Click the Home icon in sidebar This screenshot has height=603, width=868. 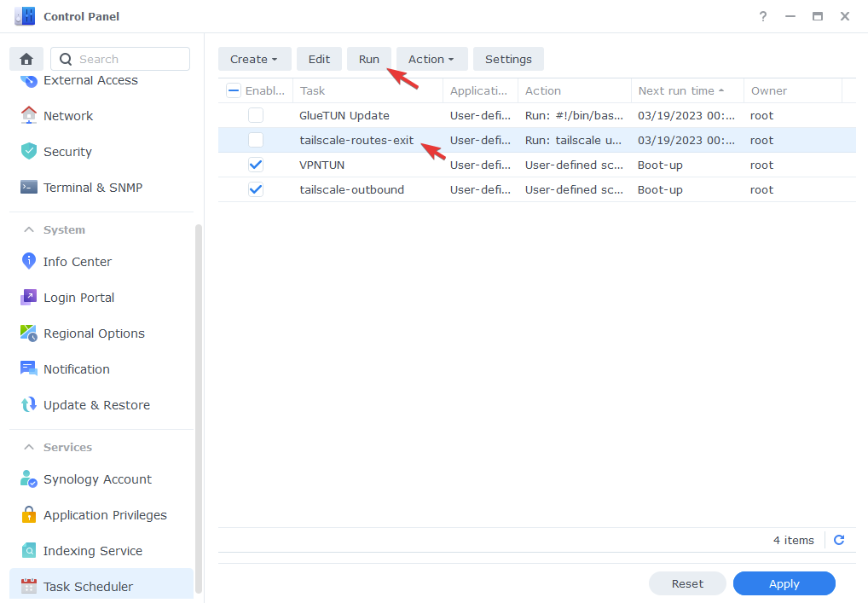[x=26, y=59]
